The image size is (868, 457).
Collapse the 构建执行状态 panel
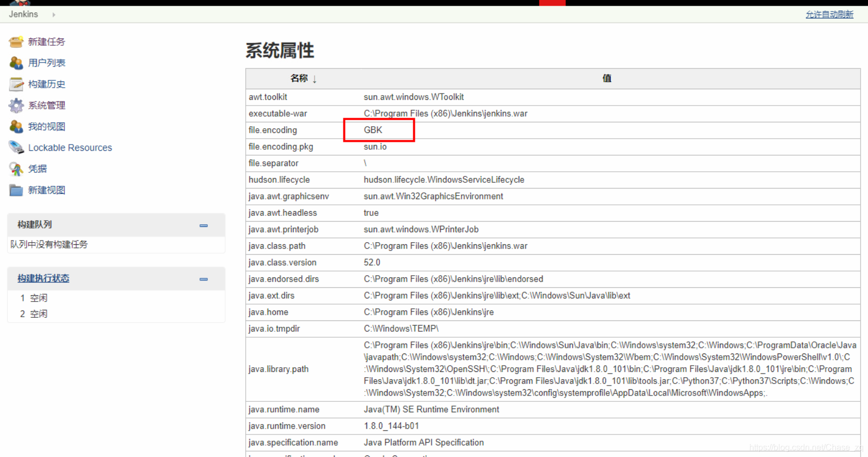204,279
